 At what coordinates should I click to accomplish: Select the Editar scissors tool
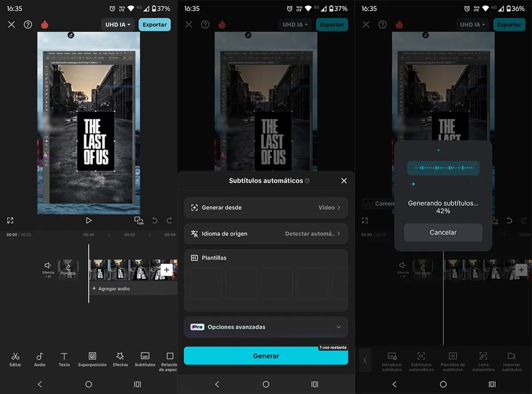click(x=16, y=359)
